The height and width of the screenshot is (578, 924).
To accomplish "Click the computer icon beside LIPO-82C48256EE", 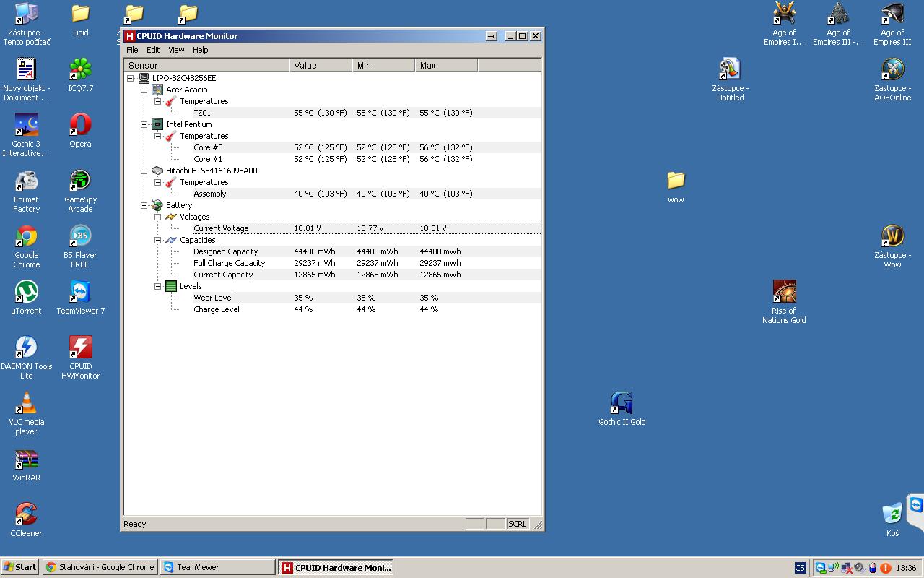I will [144, 78].
